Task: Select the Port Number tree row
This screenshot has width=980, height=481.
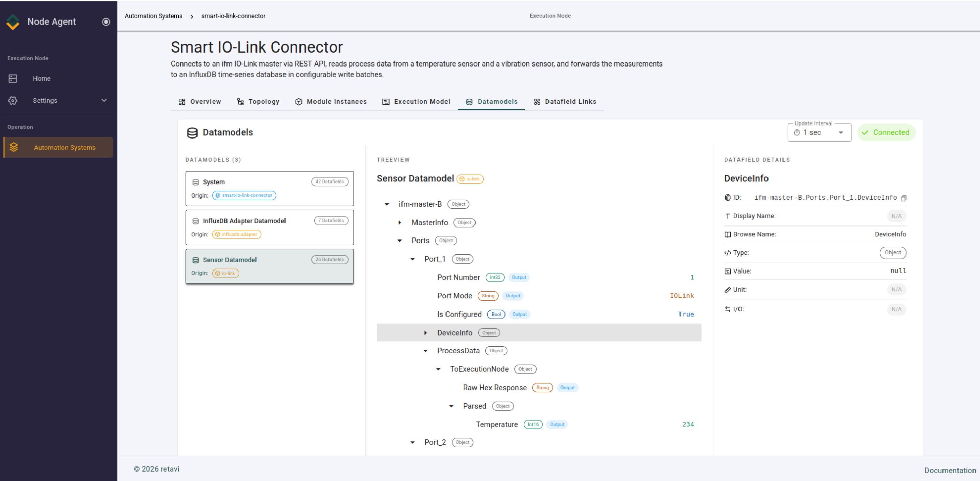Action: click(539, 277)
